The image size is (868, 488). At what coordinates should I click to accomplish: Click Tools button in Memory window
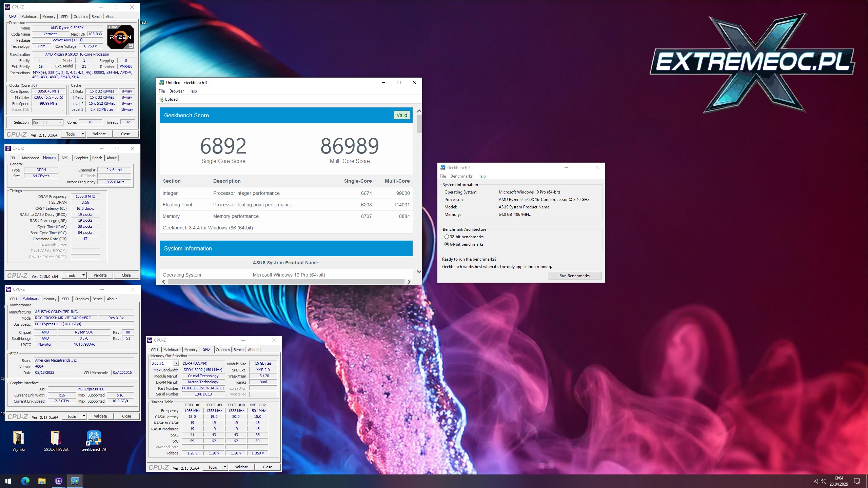[71, 275]
